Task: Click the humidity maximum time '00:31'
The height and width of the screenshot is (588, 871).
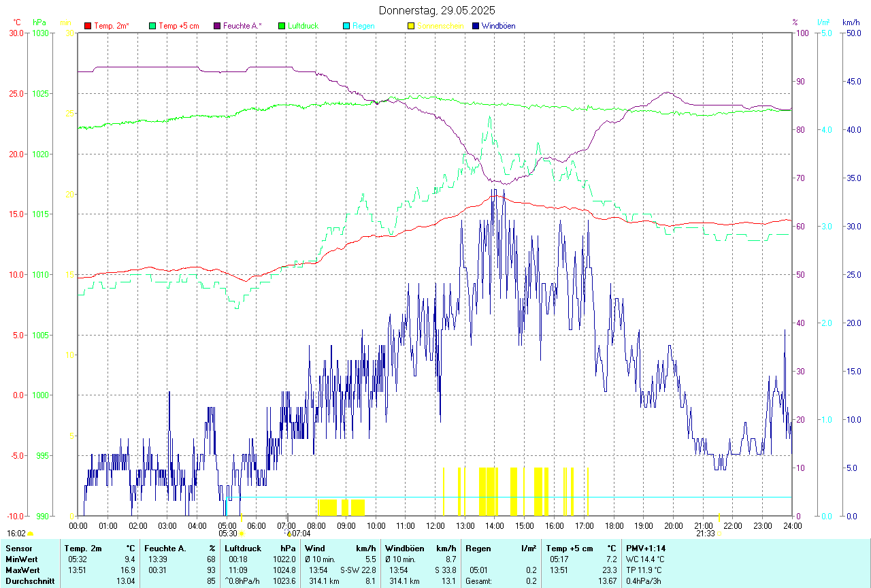Action: point(159,570)
